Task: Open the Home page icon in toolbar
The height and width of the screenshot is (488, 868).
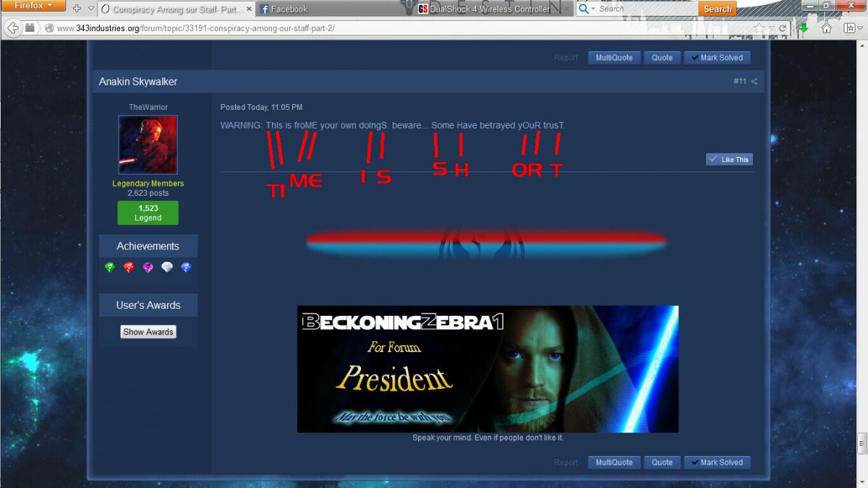Action: click(x=826, y=28)
